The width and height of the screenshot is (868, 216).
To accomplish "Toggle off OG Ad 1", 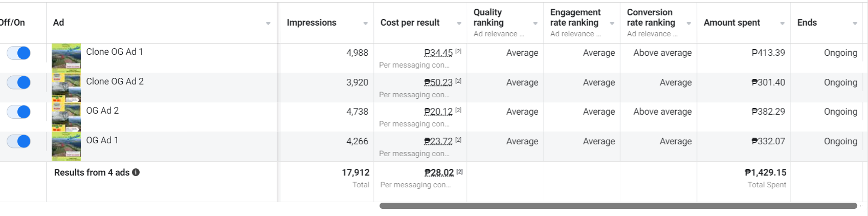I will point(18,141).
